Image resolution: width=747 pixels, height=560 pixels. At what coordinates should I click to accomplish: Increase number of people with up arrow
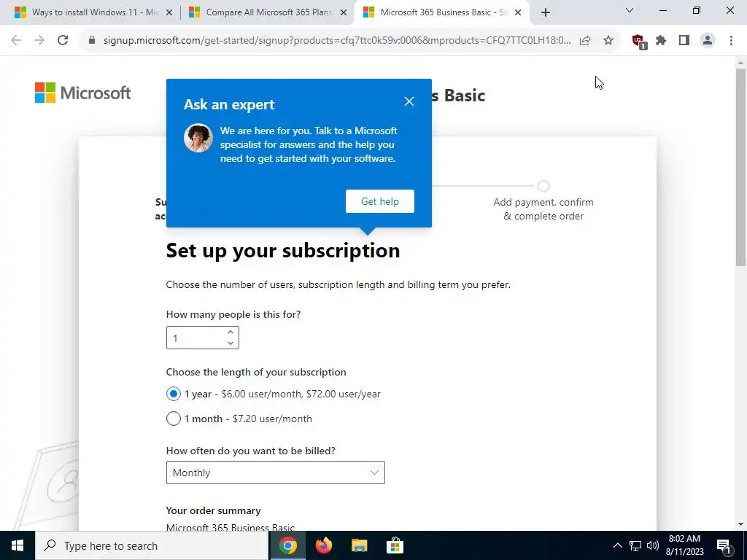pyautogui.click(x=231, y=332)
